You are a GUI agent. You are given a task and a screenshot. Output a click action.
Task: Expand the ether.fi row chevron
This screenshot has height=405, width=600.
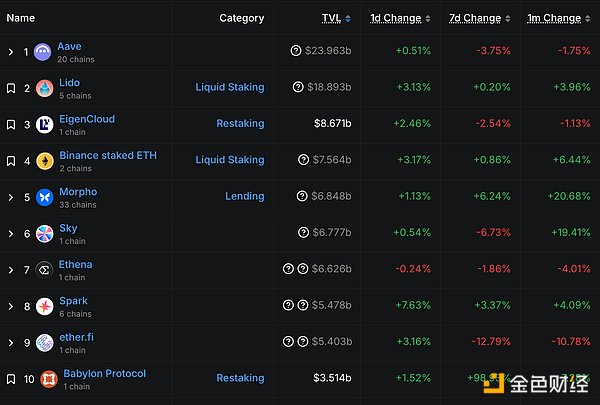click(11, 343)
